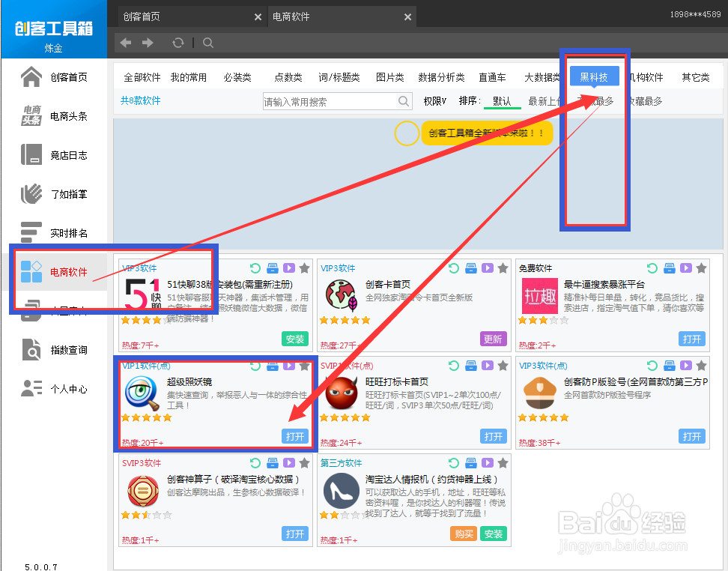Expand the 权限 dropdown filter

point(434,101)
